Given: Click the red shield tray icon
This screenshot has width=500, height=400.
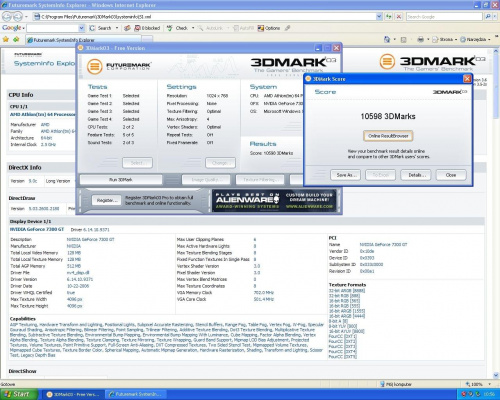Looking at the screenshot, I should (463, 395).
